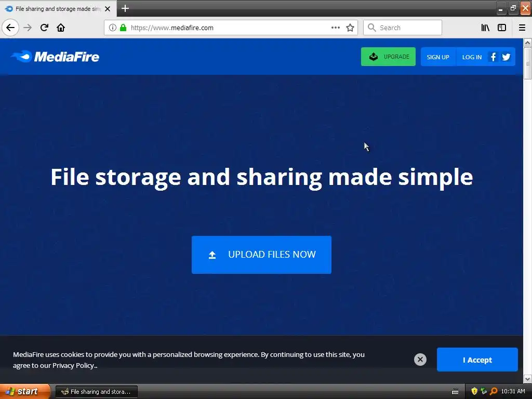Viewport: 532px width, 399px height.
Task: Show site information icon in address bar
Action: [112, 28]
